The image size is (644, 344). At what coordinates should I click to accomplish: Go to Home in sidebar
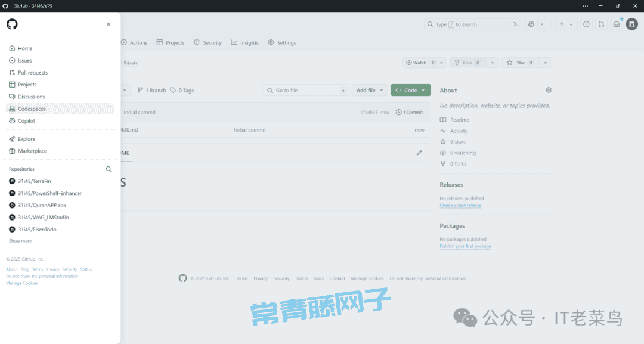pyautogui.click(x=60, y=48)
